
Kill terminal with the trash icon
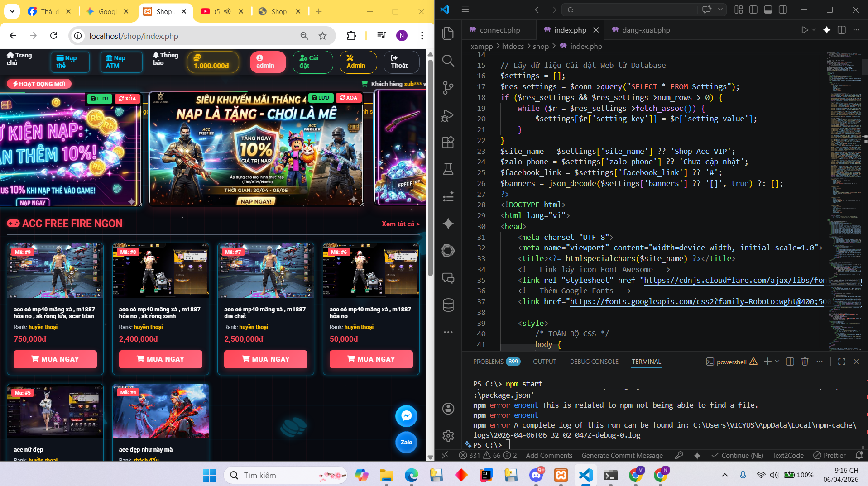tap(805, 362)
